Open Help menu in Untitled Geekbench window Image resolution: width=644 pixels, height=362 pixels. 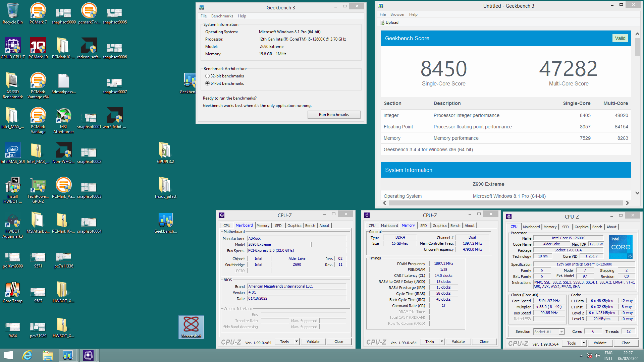point(413,14)
